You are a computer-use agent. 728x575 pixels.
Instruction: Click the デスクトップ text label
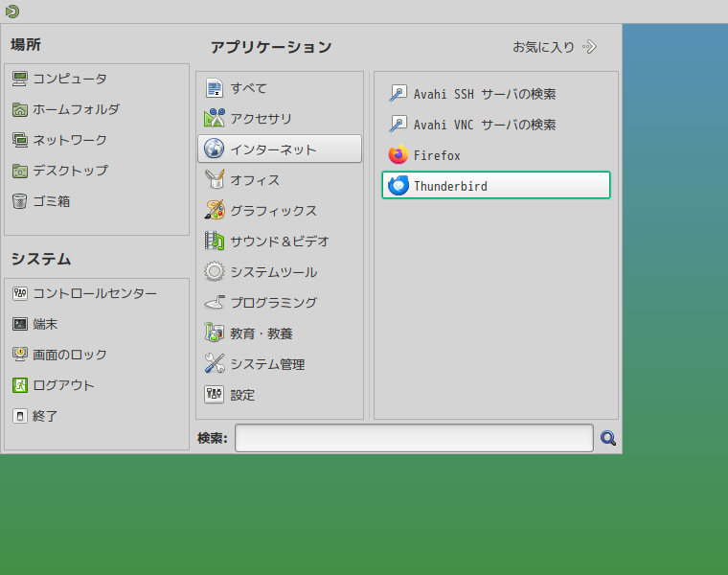[70, 171]
